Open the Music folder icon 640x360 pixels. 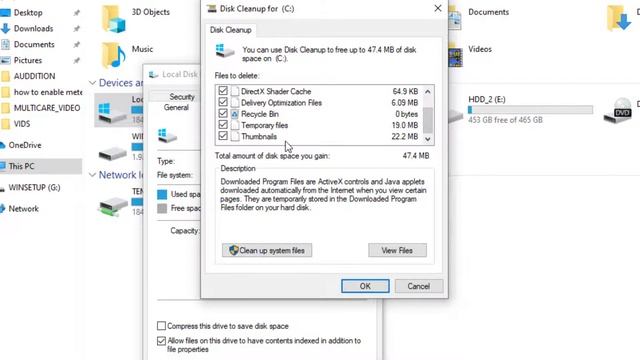click(113, 55)
